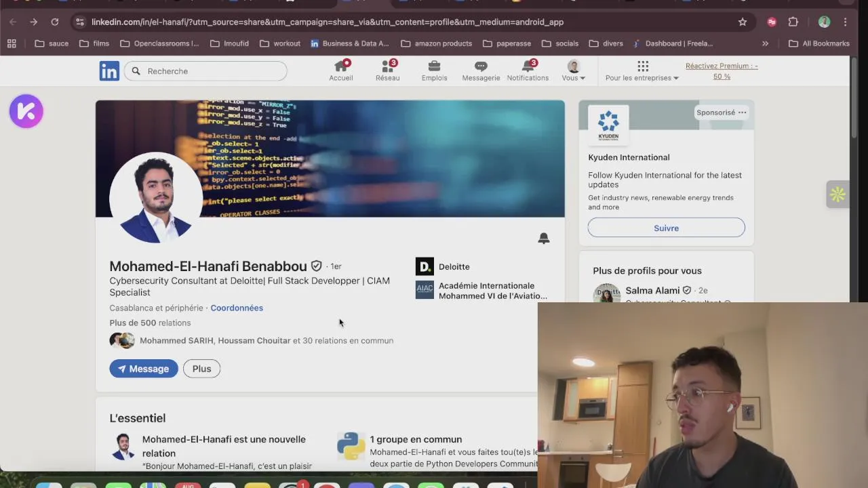Expand Pour les entreprises menu
Viewport: 868px width, 488px height.
[642, 70]
